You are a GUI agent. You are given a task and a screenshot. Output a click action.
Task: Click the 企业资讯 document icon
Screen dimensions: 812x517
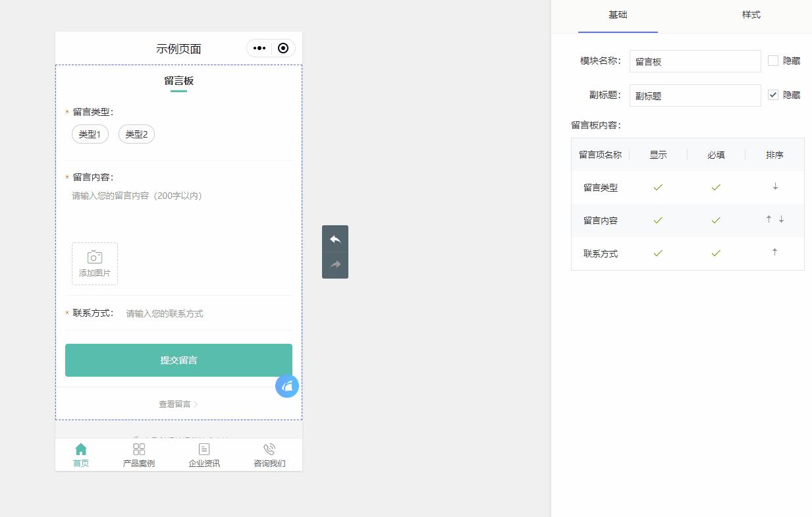204,449
